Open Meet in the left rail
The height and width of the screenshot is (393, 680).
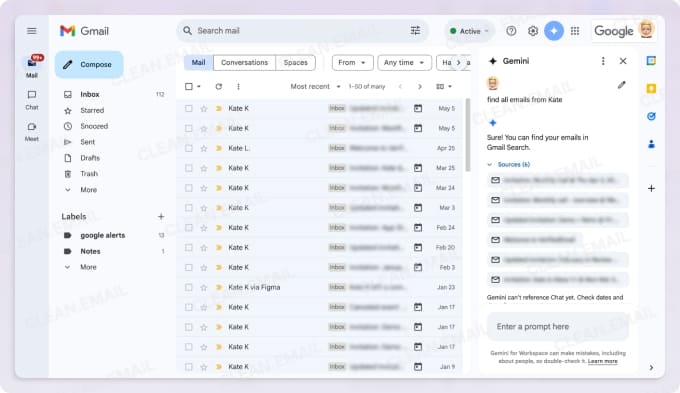tap(32, 132)
